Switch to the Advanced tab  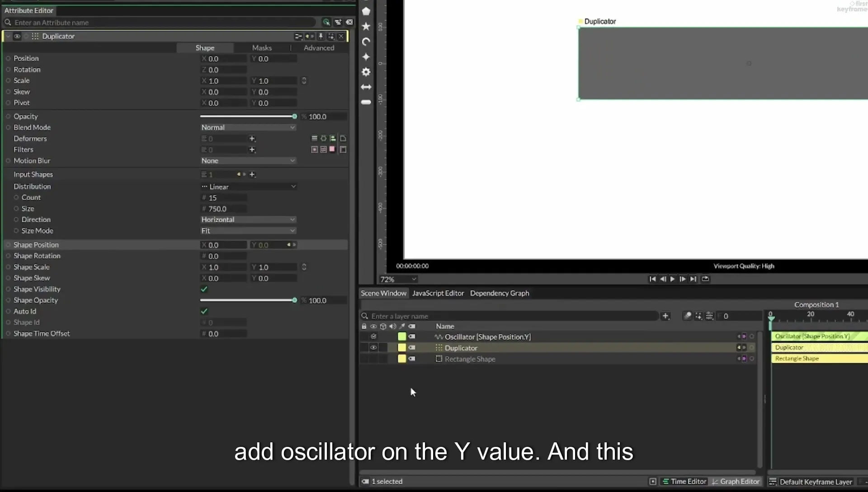pyautogui.click(x=319, y=48)
